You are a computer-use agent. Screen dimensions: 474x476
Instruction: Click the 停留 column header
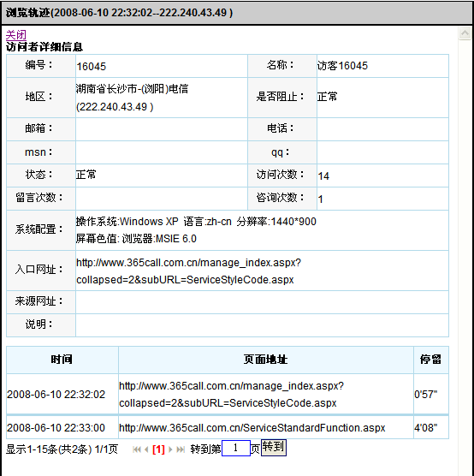(x=430, y=360)
